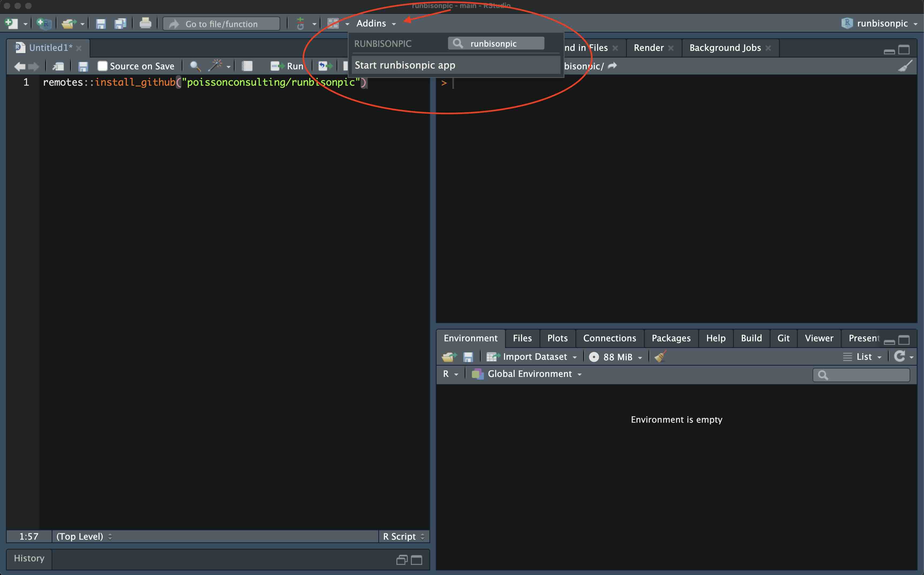Screen dimensions: 924x575
Task: Open the runbisonpic project menu
Action: 880,23
